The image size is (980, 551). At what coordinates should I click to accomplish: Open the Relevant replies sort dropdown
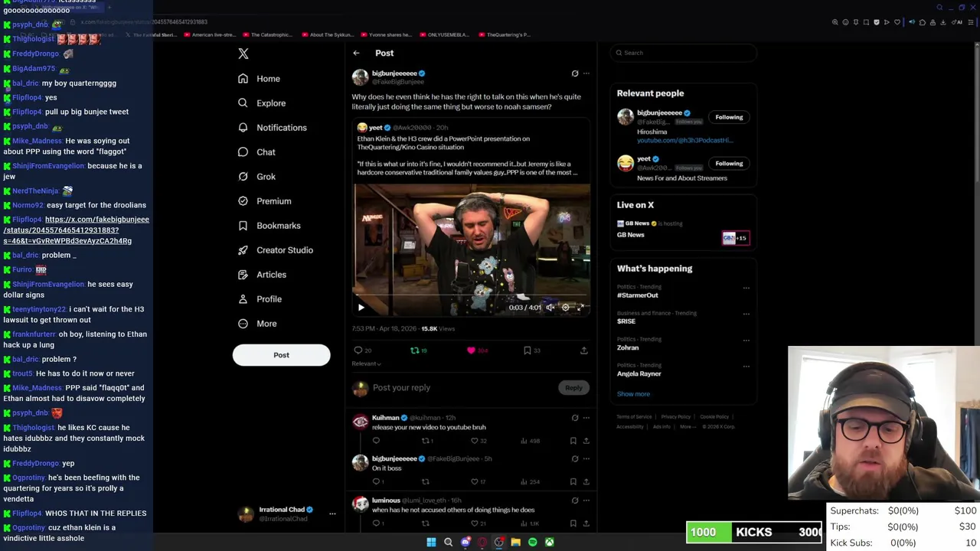[x=366, y=364]
